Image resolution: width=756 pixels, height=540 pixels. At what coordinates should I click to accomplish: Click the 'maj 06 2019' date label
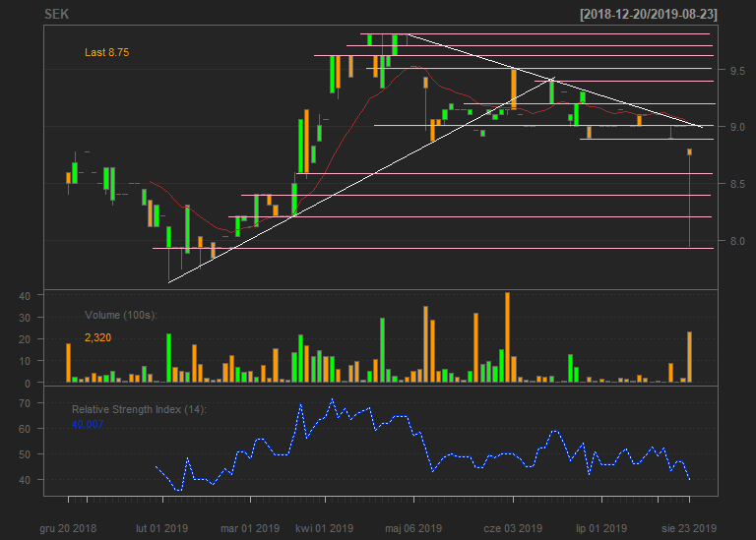coord(413,528)
